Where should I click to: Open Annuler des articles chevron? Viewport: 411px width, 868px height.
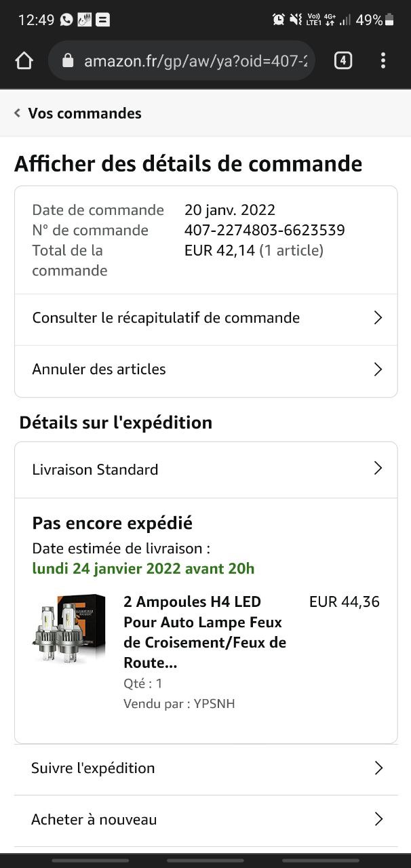tap(378, 370)
